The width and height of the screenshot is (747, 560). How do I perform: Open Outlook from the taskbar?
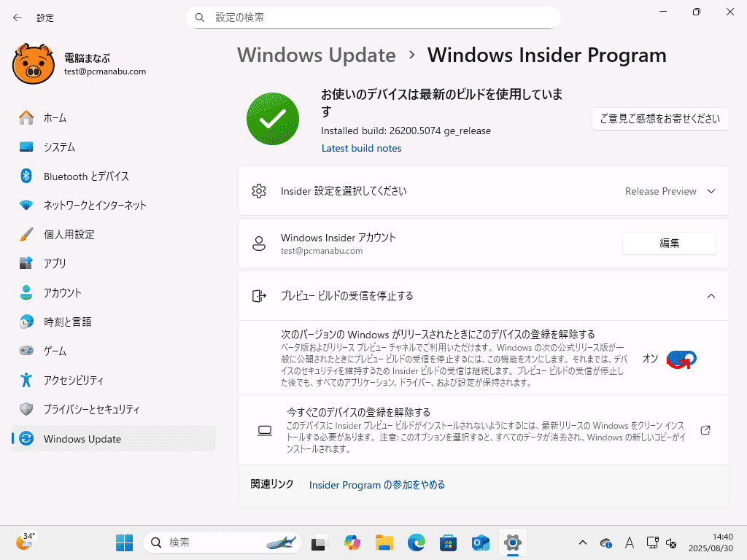[480, 542]
